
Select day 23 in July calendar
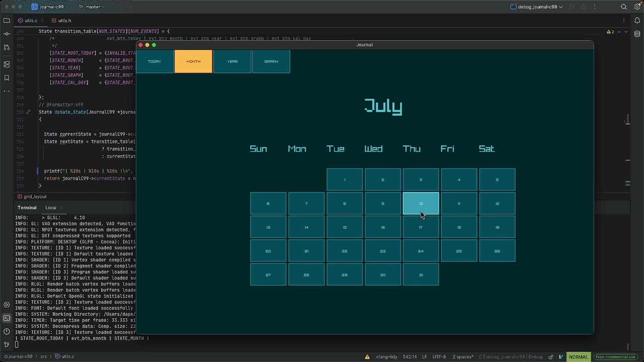click(x=383, y=251)
